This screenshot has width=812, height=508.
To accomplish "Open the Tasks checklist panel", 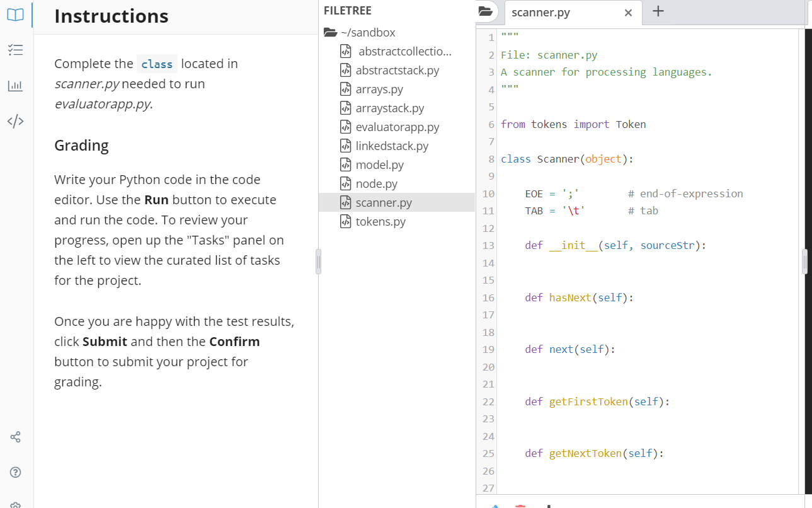I will click(x=15, y=50).
